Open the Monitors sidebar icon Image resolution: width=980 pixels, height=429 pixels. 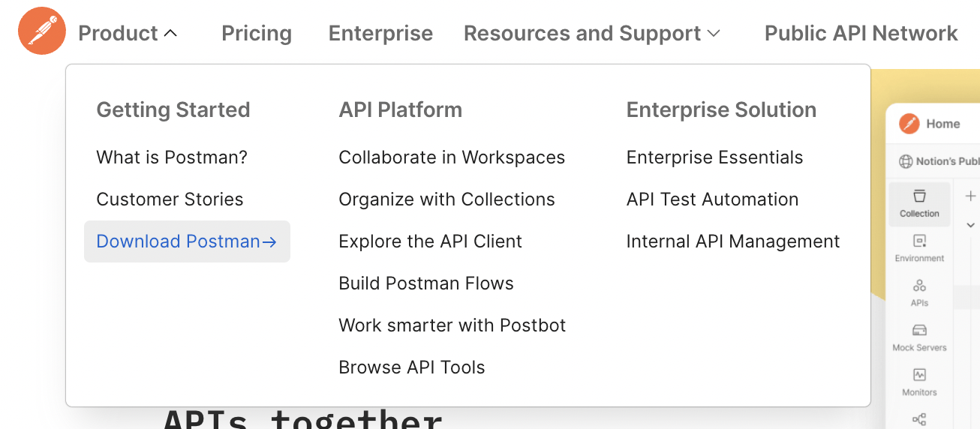click(919, 382)
